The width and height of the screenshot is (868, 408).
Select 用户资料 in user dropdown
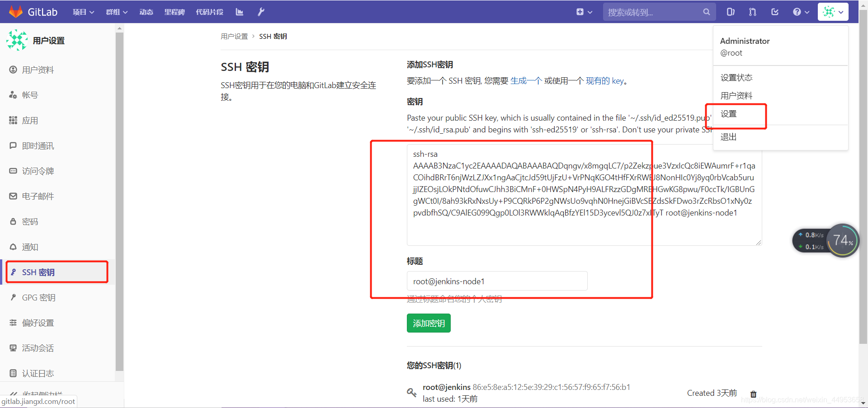tap(736, 96)
